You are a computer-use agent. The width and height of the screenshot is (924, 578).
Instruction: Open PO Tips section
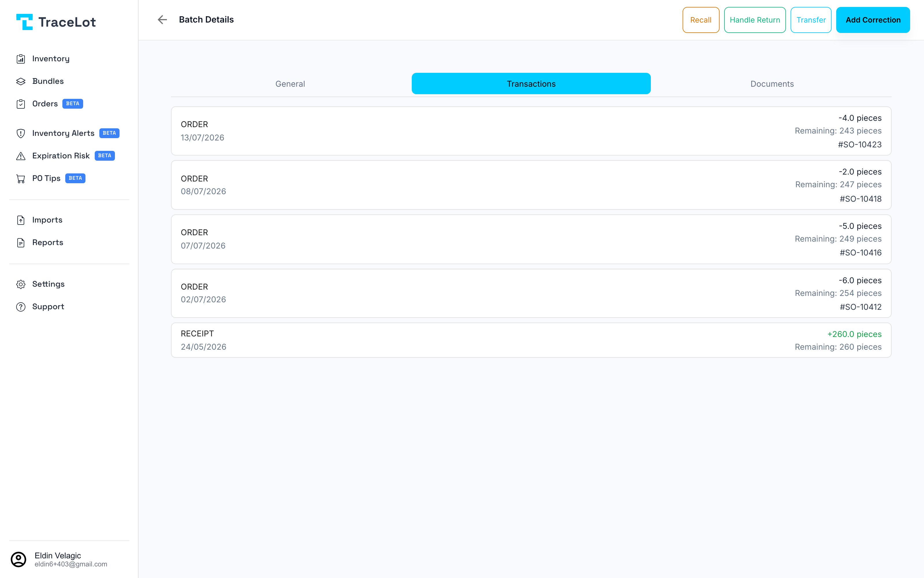[x=46, y=179]
